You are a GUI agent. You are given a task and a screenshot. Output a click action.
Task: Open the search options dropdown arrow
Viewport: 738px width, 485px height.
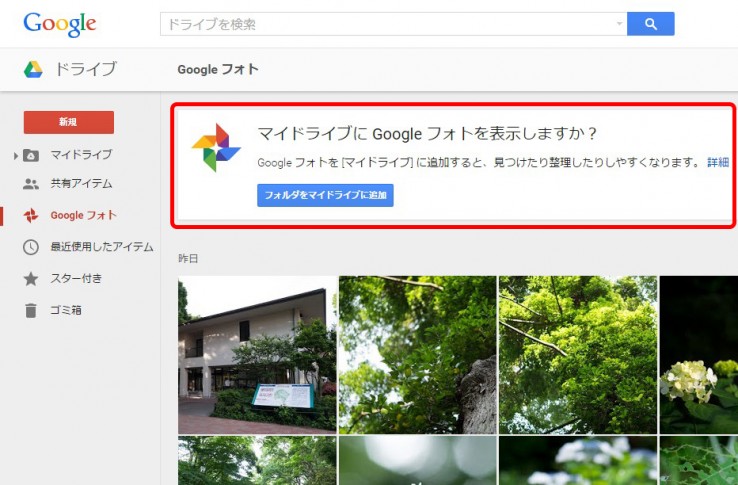pyautogui.click(x=619, y=24)
